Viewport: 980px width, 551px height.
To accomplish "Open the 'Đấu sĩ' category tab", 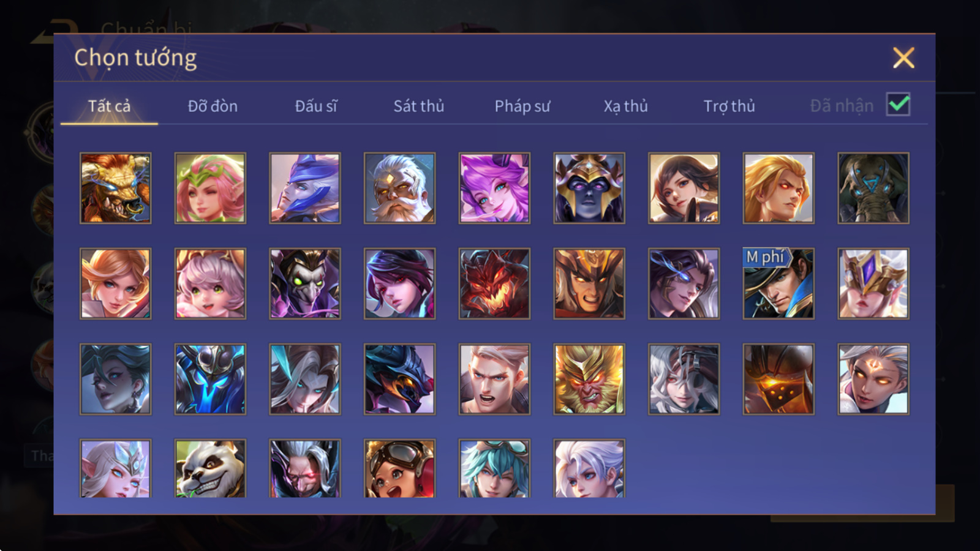I will point(316,106).
